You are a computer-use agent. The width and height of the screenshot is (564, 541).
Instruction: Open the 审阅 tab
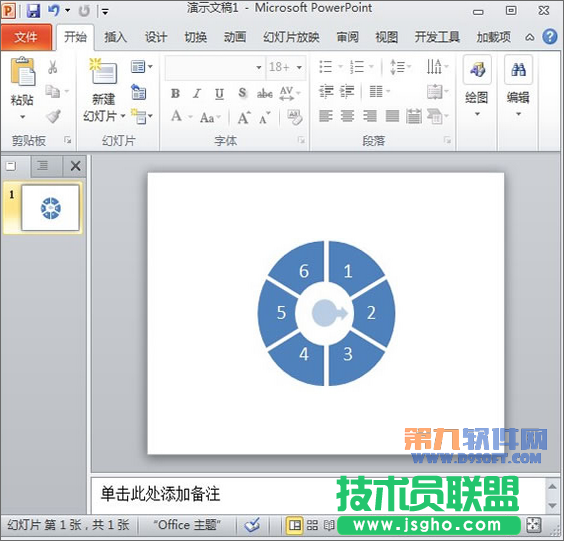[x=347, y=37]
